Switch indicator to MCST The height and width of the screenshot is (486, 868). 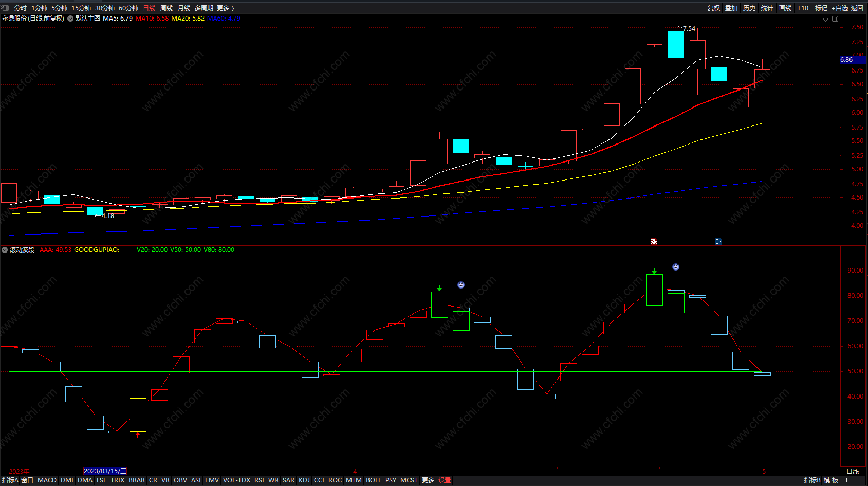pyautogui.click(x=409, y=480)
